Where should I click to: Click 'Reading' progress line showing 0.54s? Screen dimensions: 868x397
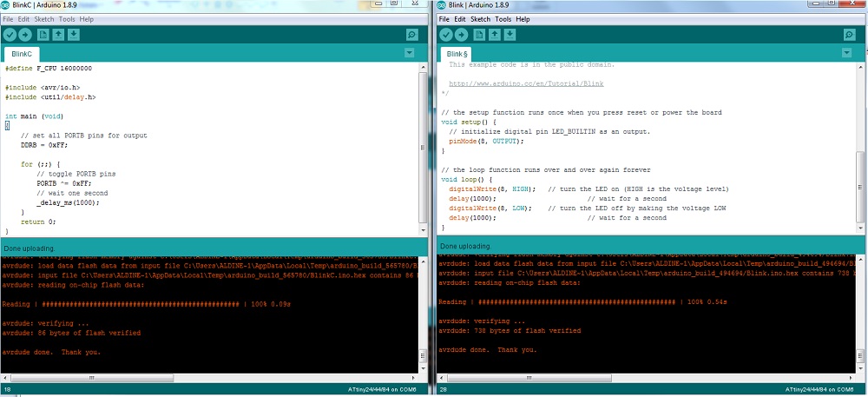(x=583, y=301)
